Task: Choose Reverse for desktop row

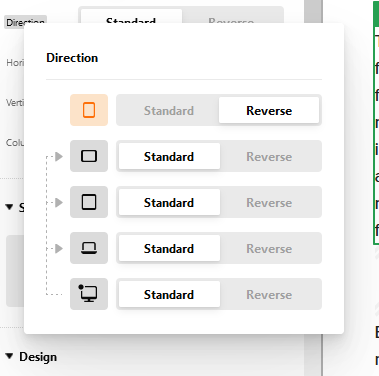Action: pos(269,294)
